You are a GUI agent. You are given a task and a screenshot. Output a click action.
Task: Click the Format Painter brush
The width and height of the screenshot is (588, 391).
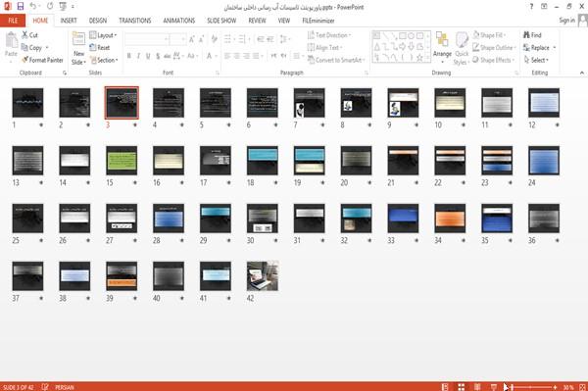point(25,60)
